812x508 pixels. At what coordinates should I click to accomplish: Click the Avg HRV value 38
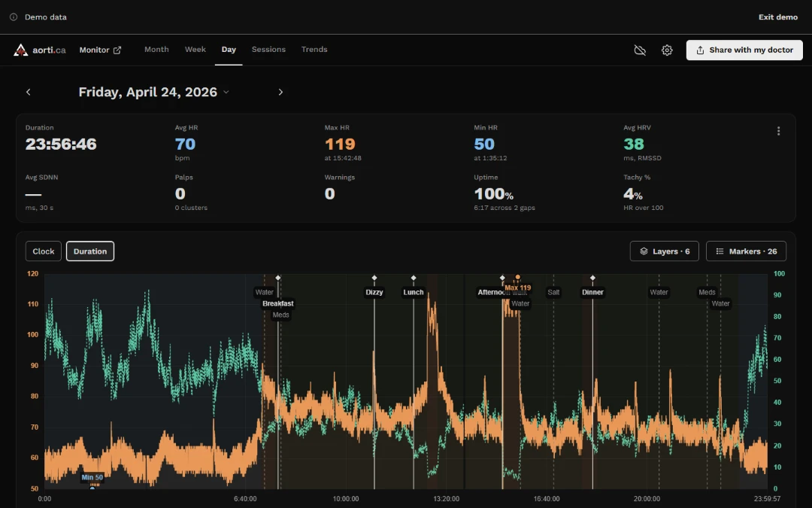[634, 144]
